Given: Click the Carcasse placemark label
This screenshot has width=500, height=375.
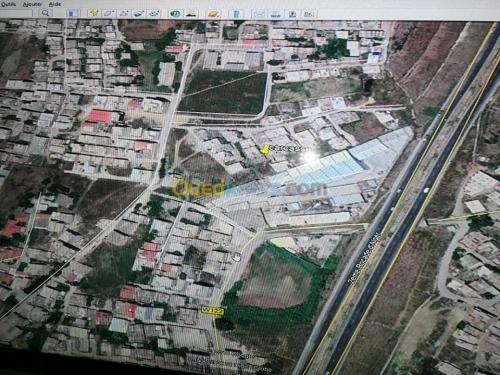Looking at the screenshot, I should click(x=290, y=148).
